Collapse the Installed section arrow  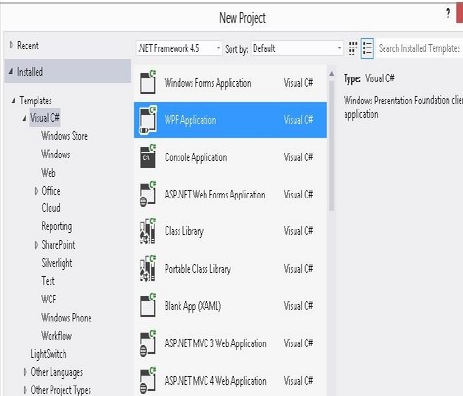[x=11, y=71]
